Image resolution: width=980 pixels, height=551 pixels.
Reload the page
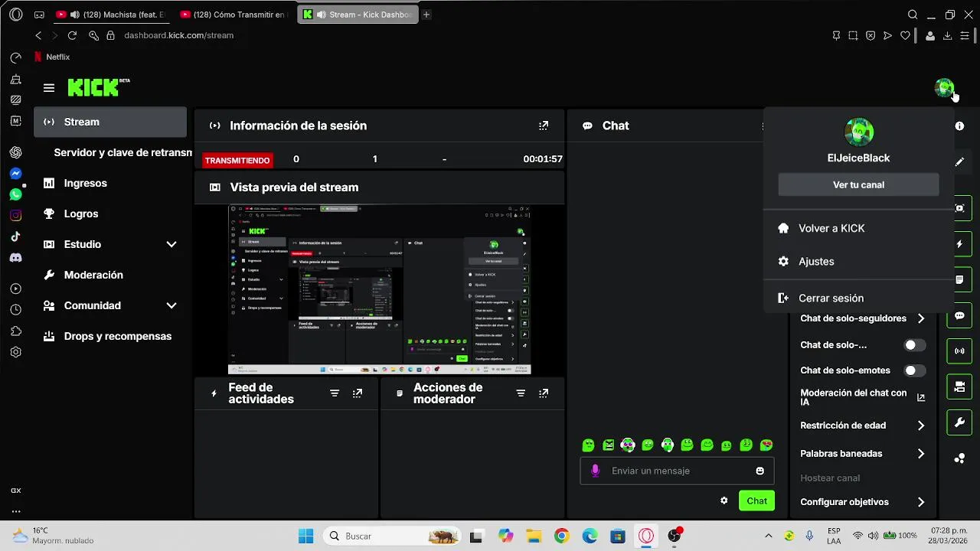[x=72, y=35]
